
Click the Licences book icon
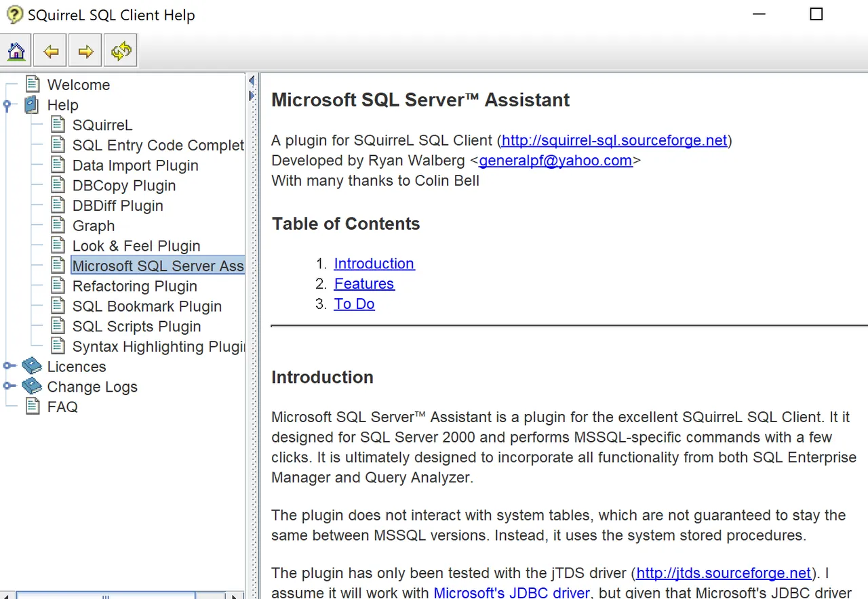[32, 367]
